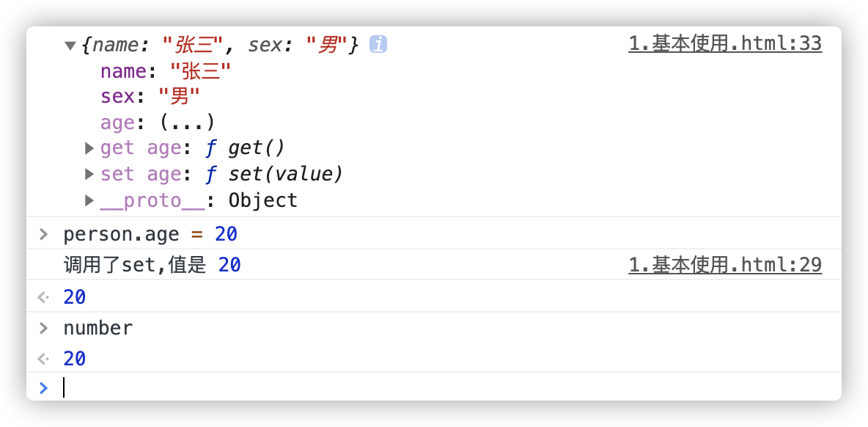Click the input arrow beside number

43,328
